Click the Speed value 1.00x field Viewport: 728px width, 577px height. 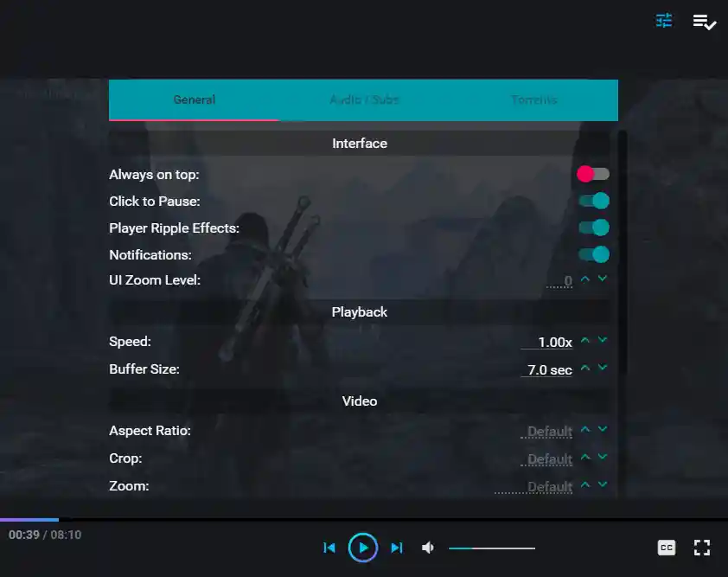pos(546,343)
